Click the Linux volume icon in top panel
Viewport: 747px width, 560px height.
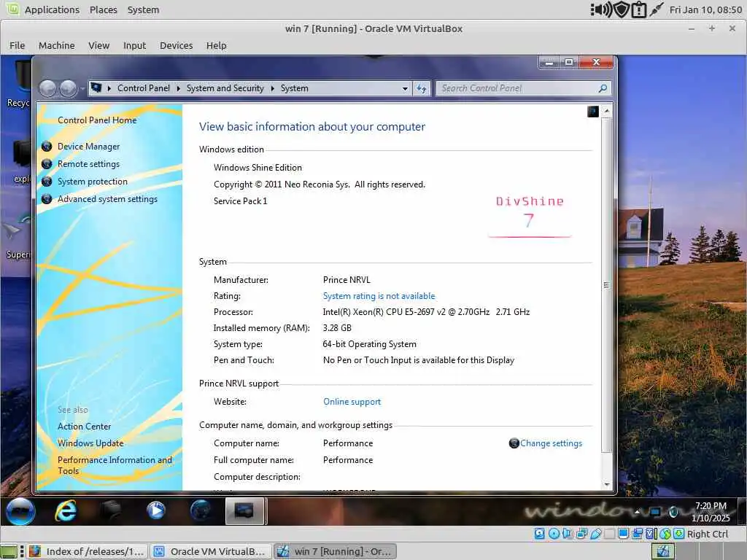pos(601,9)
